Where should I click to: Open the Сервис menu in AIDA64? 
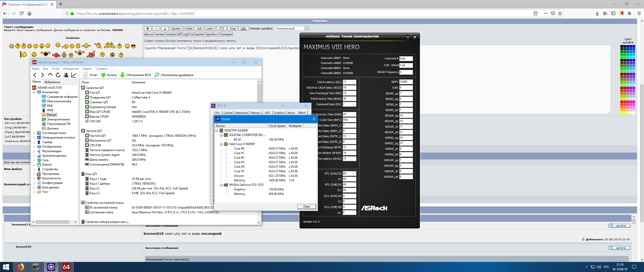point(87,69)
